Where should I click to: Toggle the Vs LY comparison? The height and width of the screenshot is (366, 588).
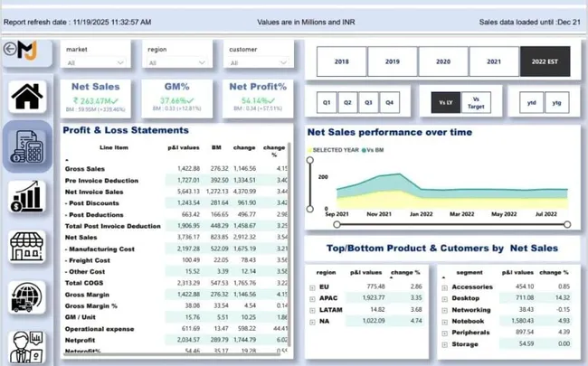click(x=446, y=102)
